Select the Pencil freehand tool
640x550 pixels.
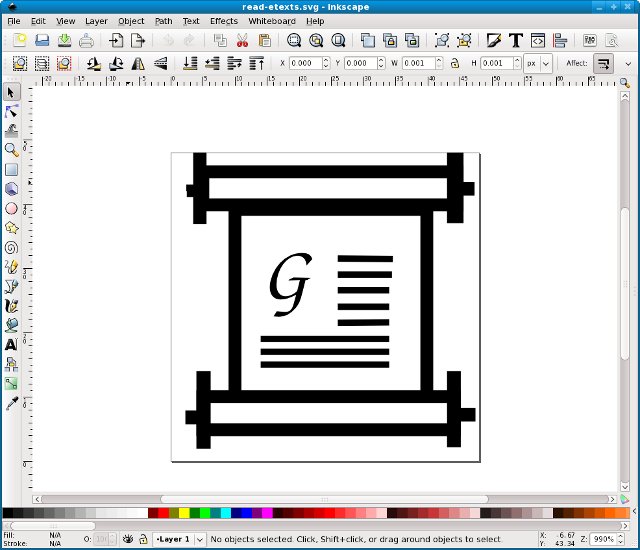[x=11, y=267]
